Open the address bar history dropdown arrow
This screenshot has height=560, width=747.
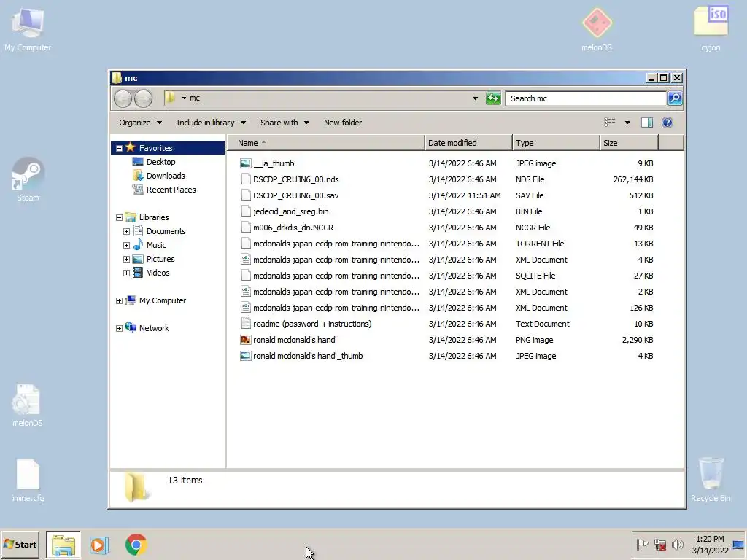click(x=475, y=98)
